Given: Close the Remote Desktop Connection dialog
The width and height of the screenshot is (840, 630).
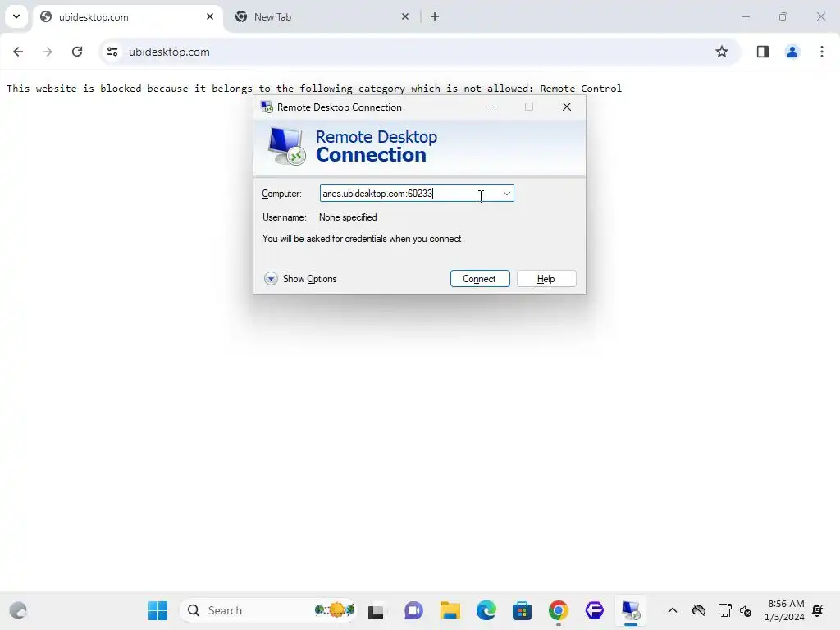Looking at the screenshot, I should tap(566, 107).
